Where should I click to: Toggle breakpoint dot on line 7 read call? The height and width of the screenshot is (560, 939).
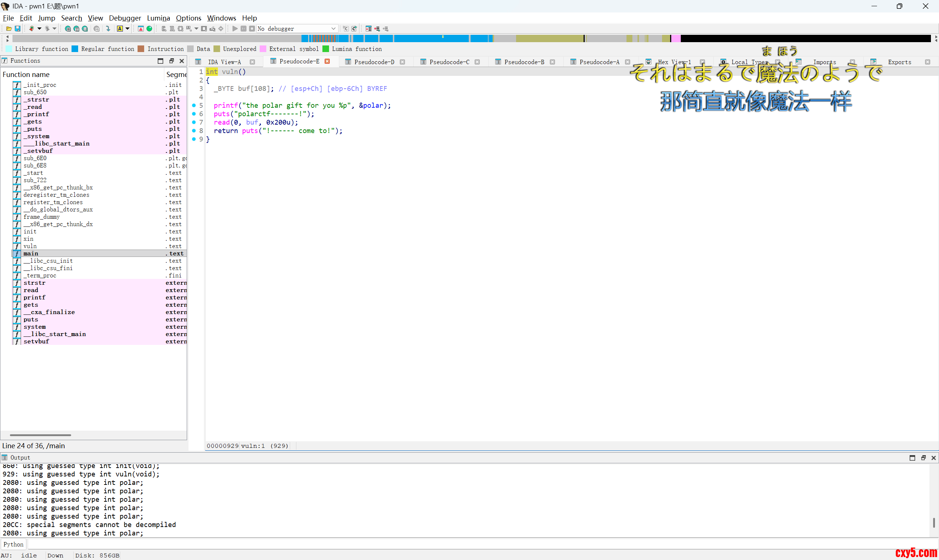[194, 122]
